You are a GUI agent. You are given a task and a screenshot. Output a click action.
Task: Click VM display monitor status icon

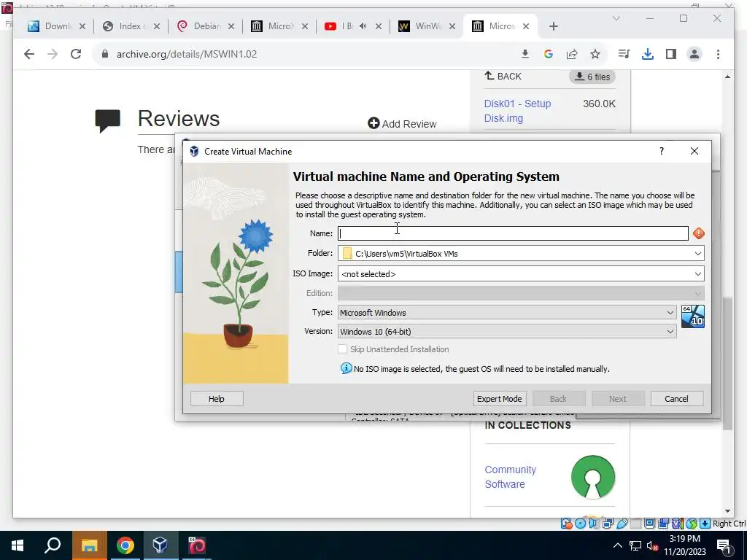click(649, 524)
